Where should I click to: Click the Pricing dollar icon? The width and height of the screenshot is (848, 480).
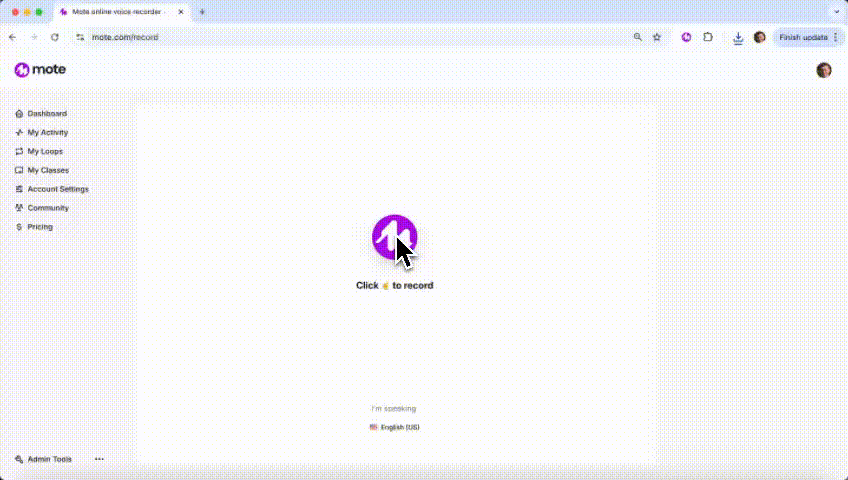19,227
